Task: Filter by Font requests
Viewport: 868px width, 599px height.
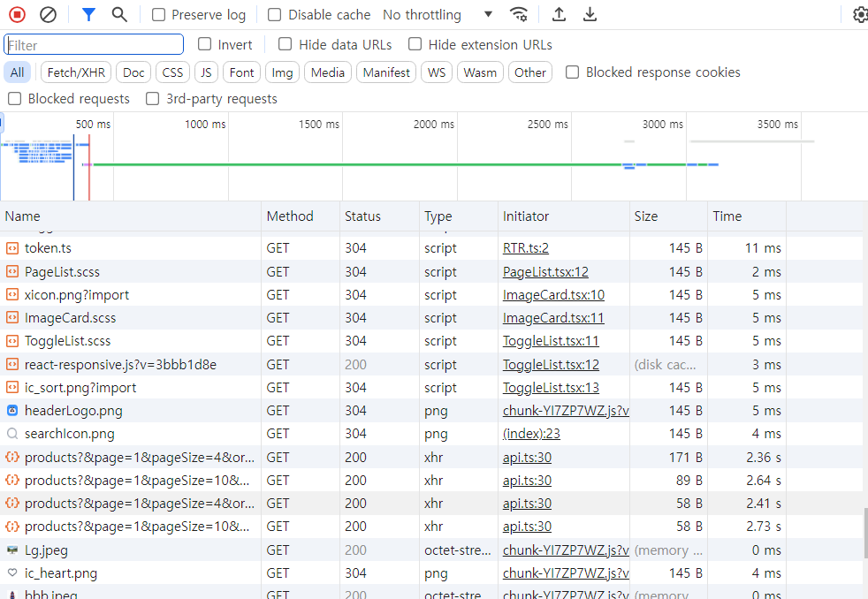Action: (241, 72)
